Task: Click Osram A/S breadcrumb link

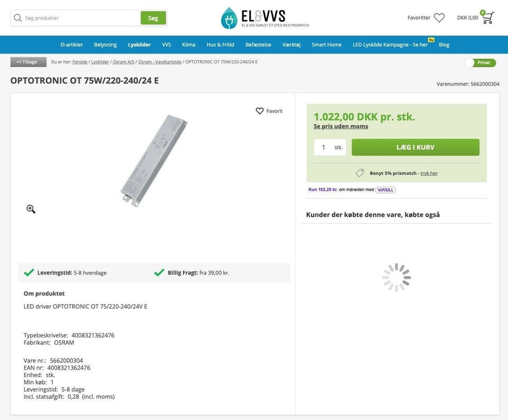Action: click(x=123, y=62)
